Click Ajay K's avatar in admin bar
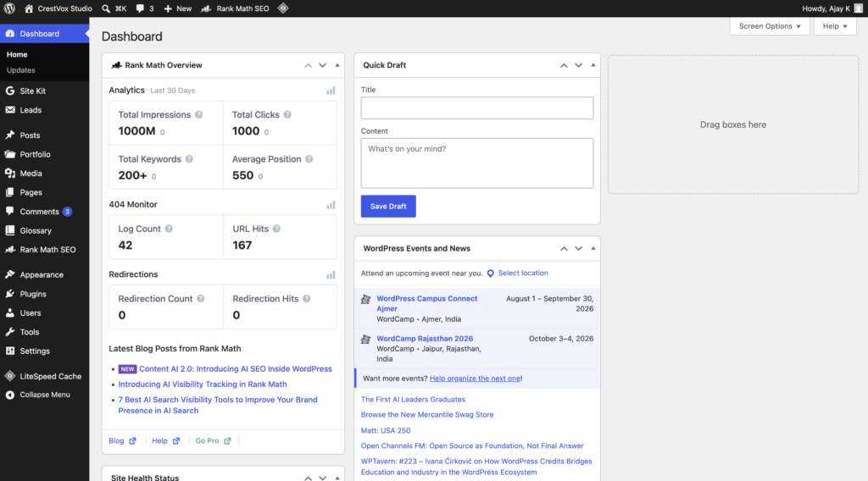This screenshot has width=868, height=481. tap(858, 8)
